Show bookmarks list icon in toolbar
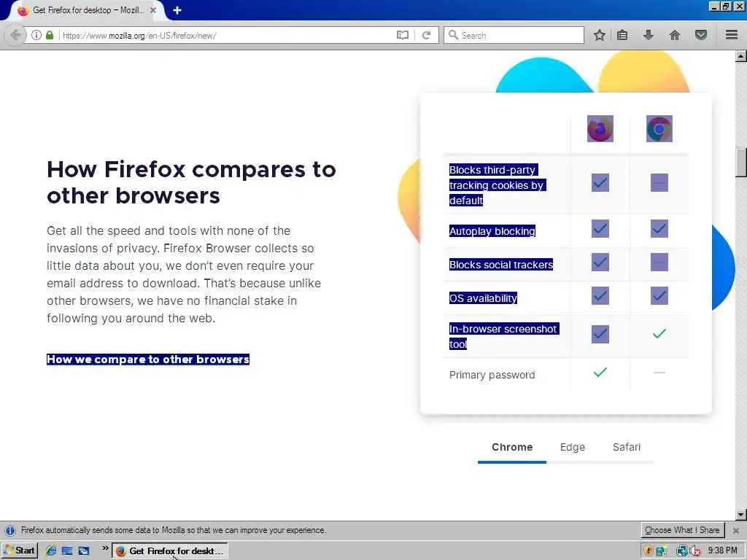 [x=622, y=35]
